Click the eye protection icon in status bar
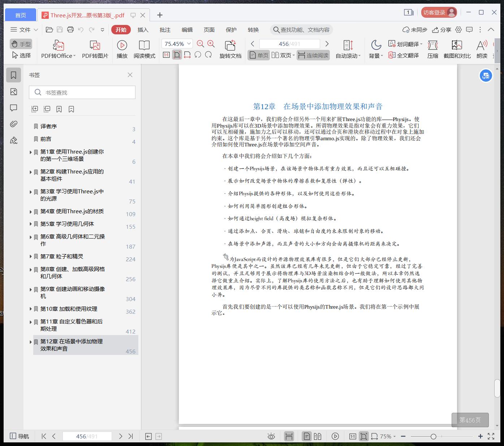The width and height of the screenshot is (504, 446). (271, 436)
